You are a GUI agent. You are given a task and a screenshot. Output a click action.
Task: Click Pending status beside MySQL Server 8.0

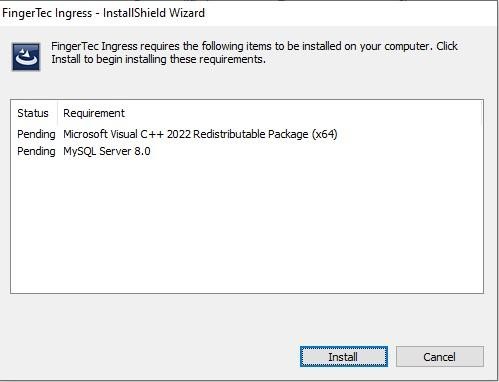[x=36, y=151]
